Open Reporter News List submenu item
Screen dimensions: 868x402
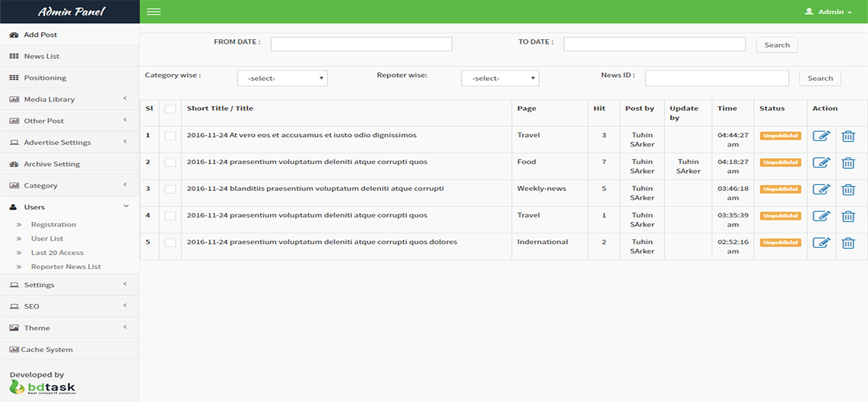pos(66,266)
